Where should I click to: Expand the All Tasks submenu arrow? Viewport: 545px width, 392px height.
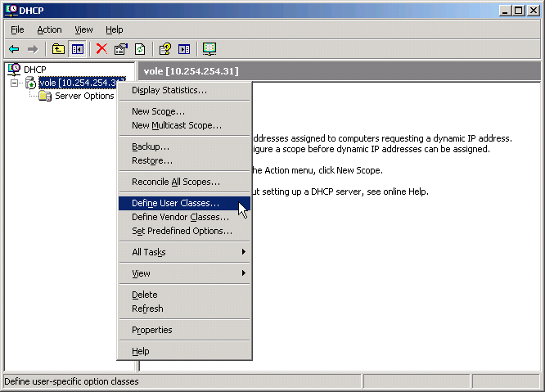coord(244,251)
